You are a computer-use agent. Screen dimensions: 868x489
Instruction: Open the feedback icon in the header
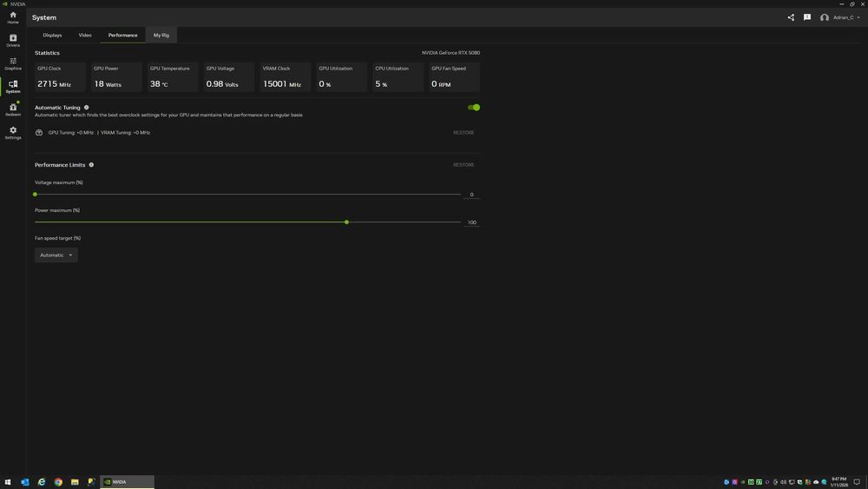(x=807, y=17)
